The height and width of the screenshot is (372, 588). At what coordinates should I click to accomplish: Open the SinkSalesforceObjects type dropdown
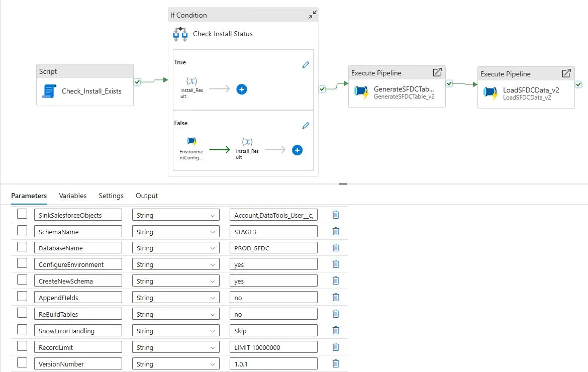click(x=213, y=214)
